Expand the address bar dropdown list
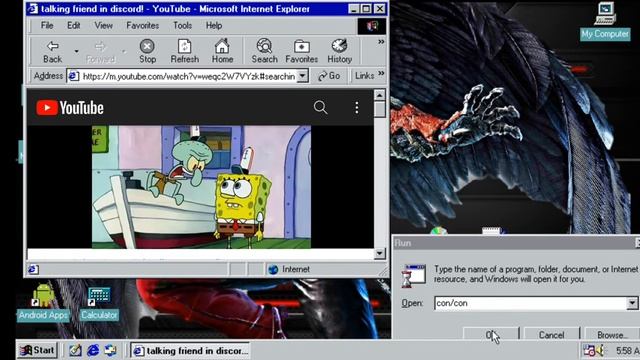The image size is (640, 360). (302, 76)
